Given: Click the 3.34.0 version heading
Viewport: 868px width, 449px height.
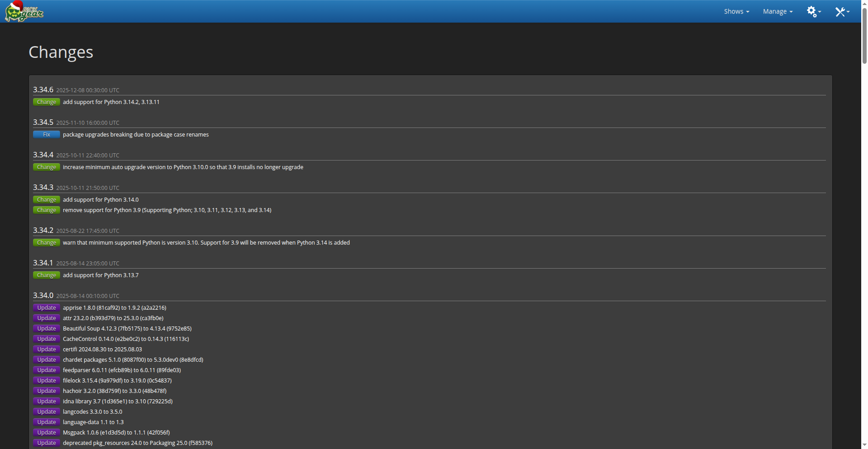Looking at the screenshot, I should coord(43,295).
